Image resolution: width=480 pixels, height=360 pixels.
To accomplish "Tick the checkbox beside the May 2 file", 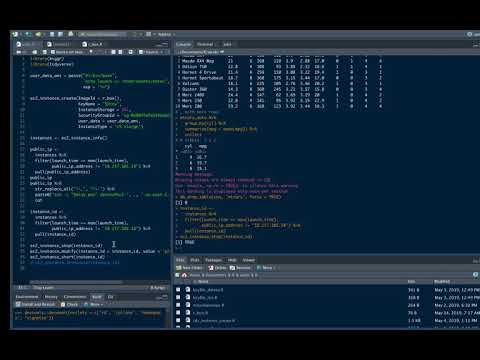I will point(178,305).
